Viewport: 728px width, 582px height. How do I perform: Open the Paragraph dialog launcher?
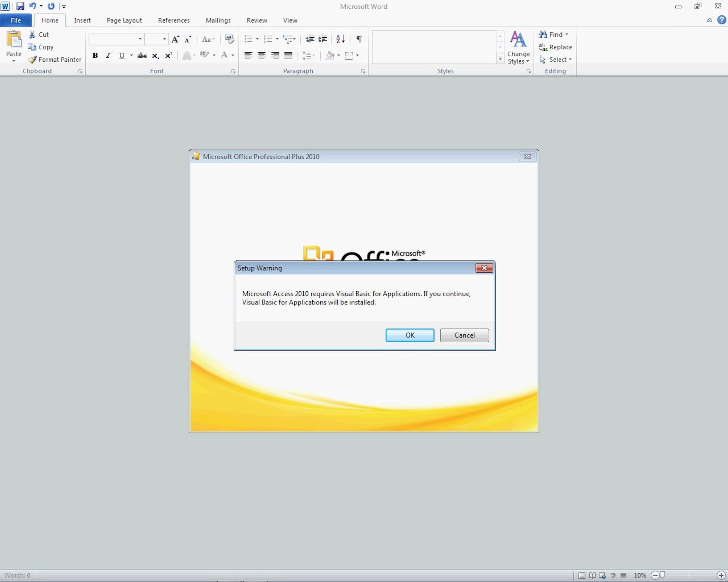click(x=363, y=71)
